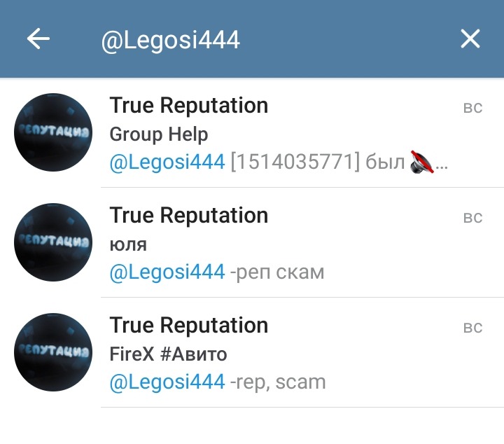Open the first True Reputation avatar
Screen dimensions: 504x444
pos(53,132)
